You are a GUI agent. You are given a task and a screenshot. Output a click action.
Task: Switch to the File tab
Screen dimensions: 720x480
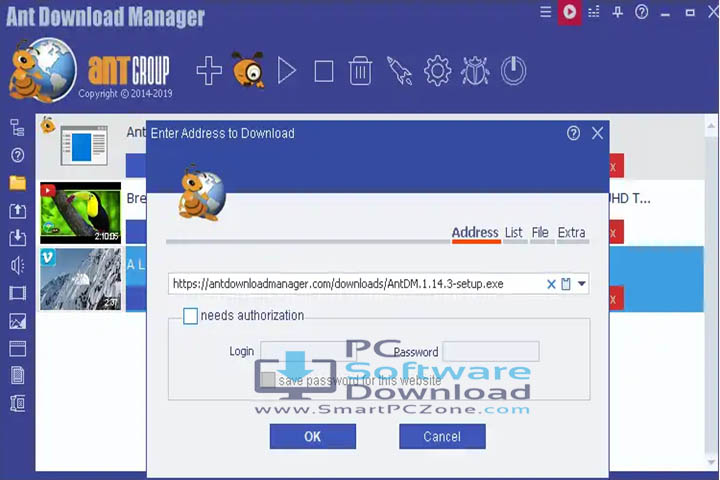click(x=540, y=233)
